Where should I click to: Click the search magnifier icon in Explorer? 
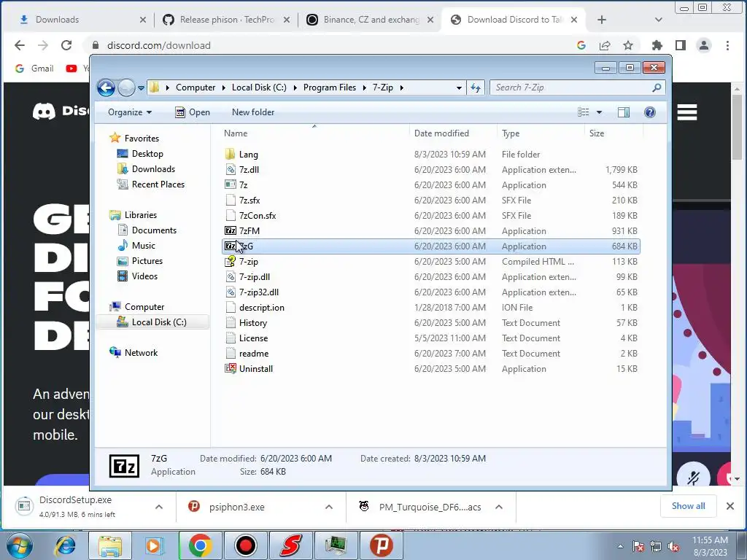[657, 87]
